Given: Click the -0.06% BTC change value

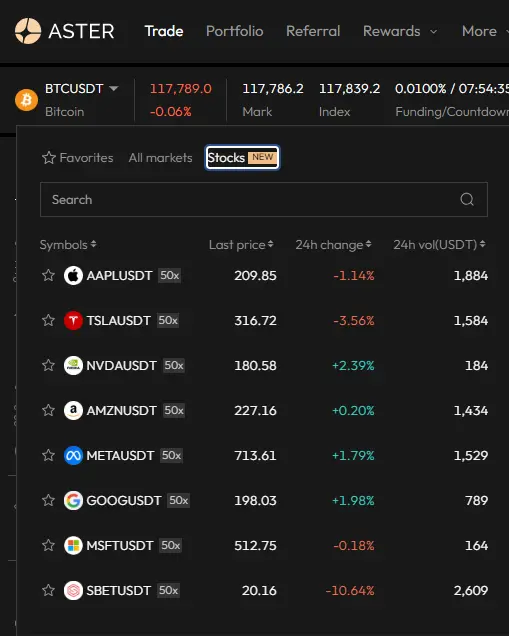Looking at the screenshot, I should point(171,112).
